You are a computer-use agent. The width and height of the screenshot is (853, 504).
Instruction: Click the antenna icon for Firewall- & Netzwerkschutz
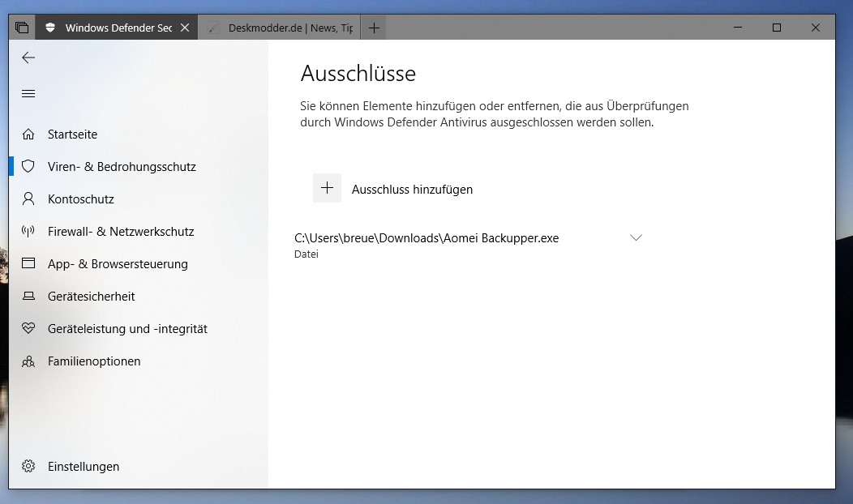(28, 231)
